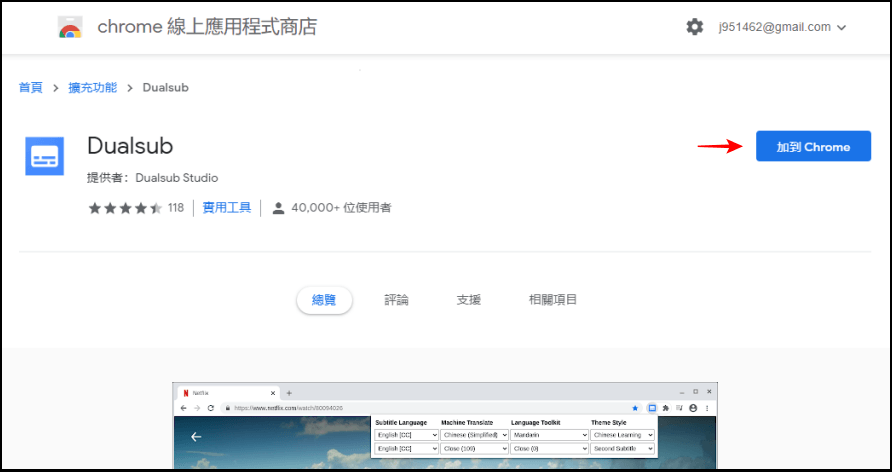892x472 pixels.
Task: Click the star rating icons
Action: [125, 208]
